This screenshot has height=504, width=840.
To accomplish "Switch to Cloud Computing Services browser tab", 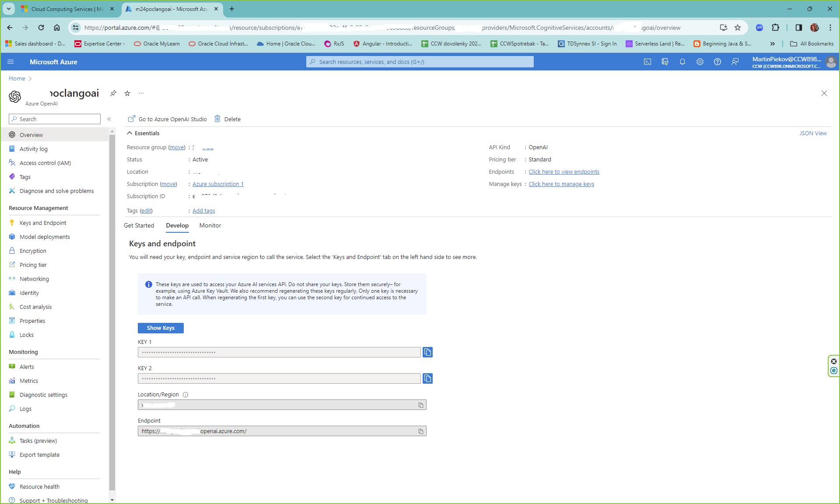I will pyautogui.click(x=68, y=9).
